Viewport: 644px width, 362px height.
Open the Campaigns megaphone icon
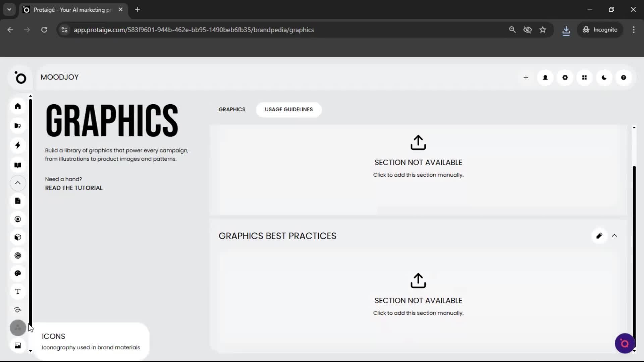[17, 126]
